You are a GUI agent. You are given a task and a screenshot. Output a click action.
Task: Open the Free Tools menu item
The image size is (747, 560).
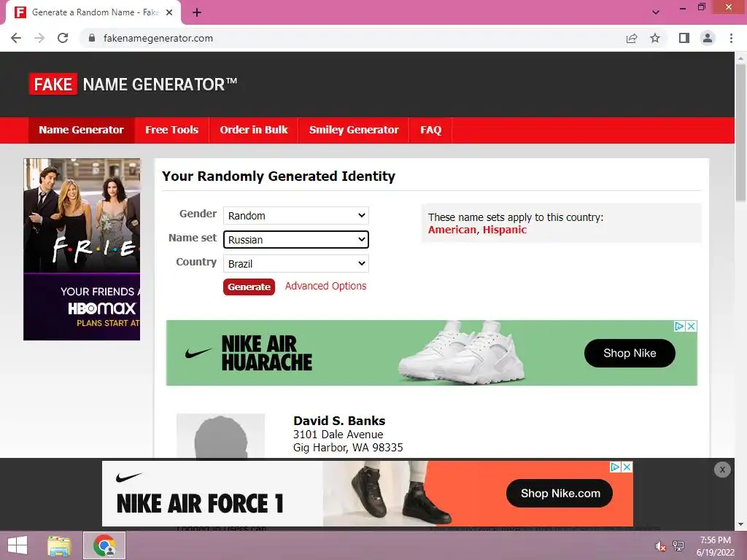coord(171,130)
